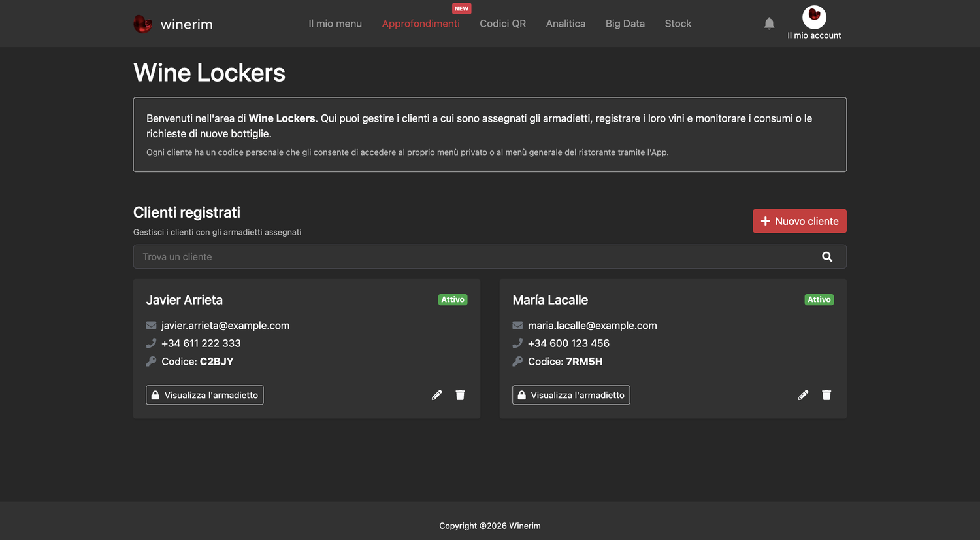The width and height of the screenshot is (980, 540).
Task: Open the notifications bell
Action: coord(769,24)
